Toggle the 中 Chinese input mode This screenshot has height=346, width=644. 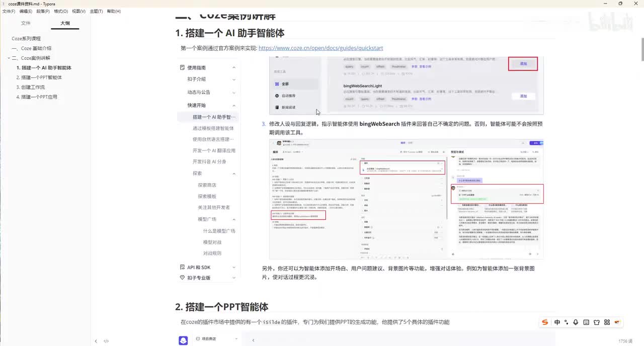tap(557, 322)
